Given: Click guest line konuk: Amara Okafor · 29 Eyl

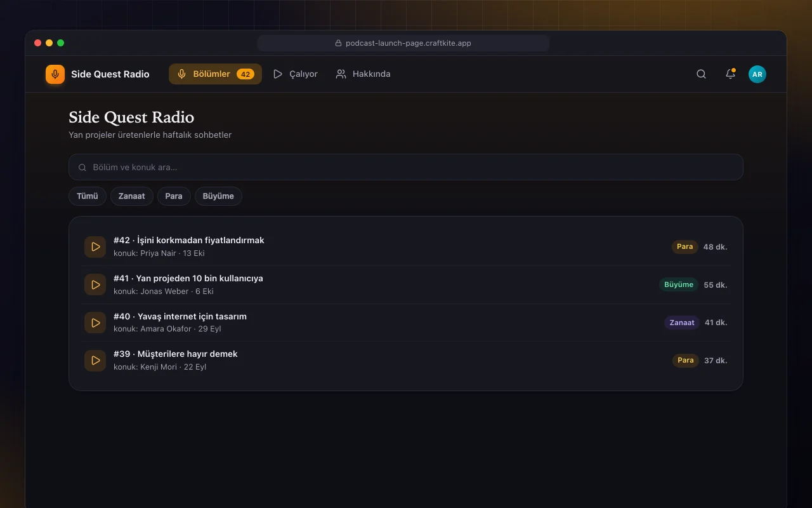Looking at the screenshot, I should (x=167, y=329).
